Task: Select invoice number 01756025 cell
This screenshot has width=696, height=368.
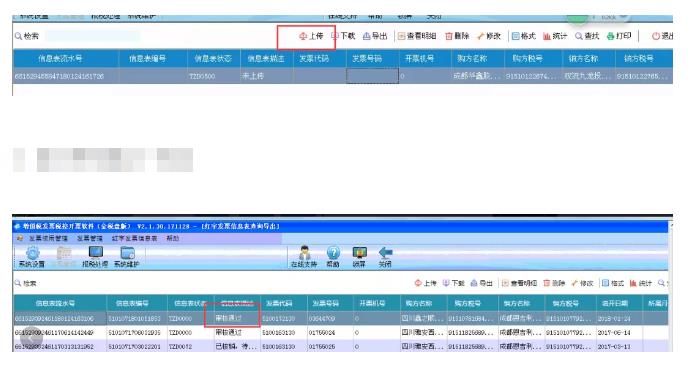Action: click(330, 346)
